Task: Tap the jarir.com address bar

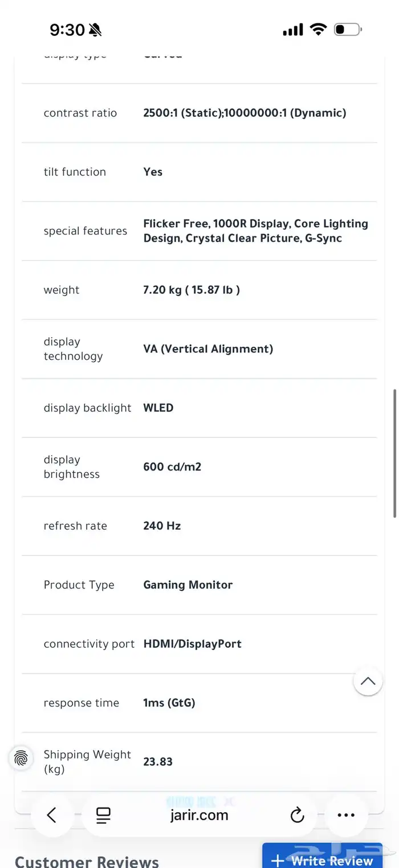Action: 199,815
